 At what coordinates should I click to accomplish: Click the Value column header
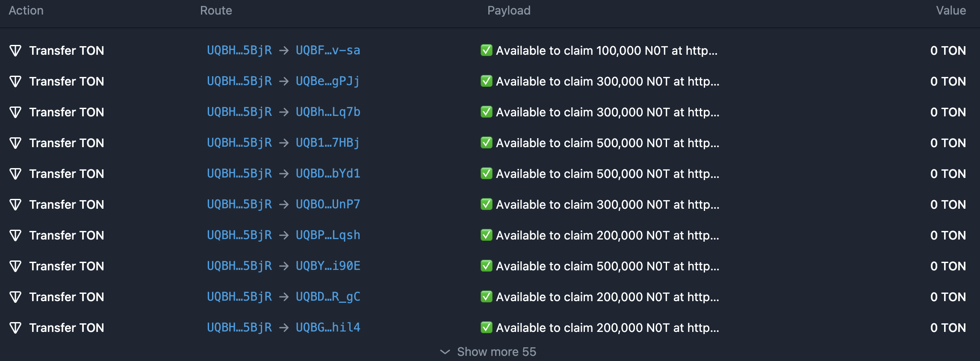pyautogui.click(x=951, y=10)
